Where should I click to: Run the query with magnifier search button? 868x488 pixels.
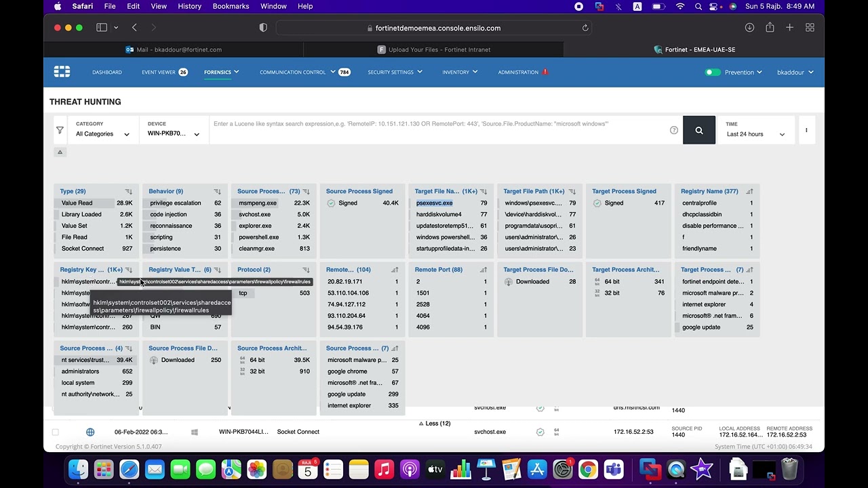pos(699,130)
